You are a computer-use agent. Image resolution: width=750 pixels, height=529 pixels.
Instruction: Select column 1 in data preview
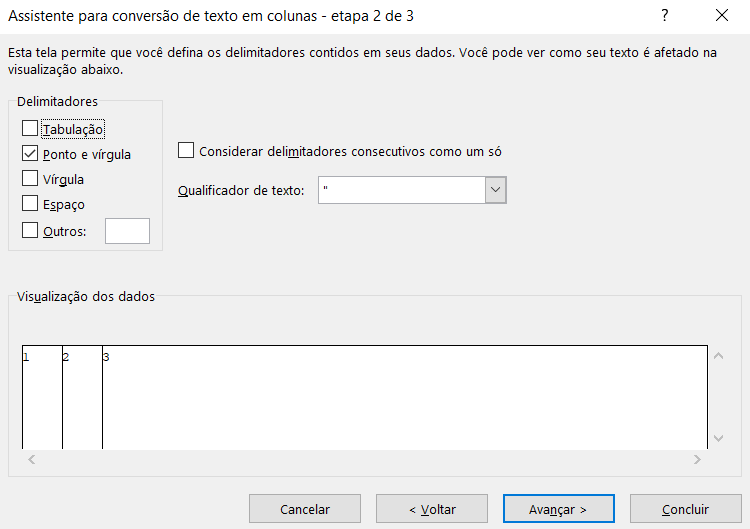tap(42, 397)
